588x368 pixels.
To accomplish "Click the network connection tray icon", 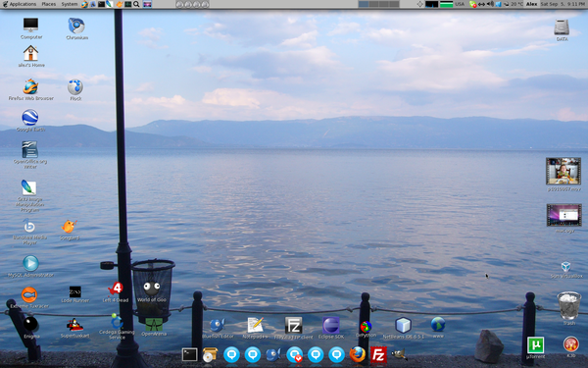I will (x=481, y=5).
